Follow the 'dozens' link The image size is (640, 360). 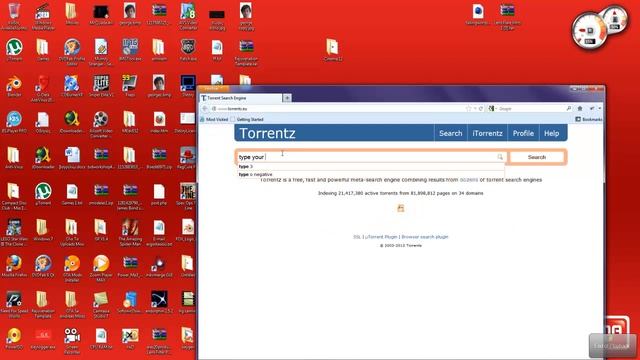[469, 180]
